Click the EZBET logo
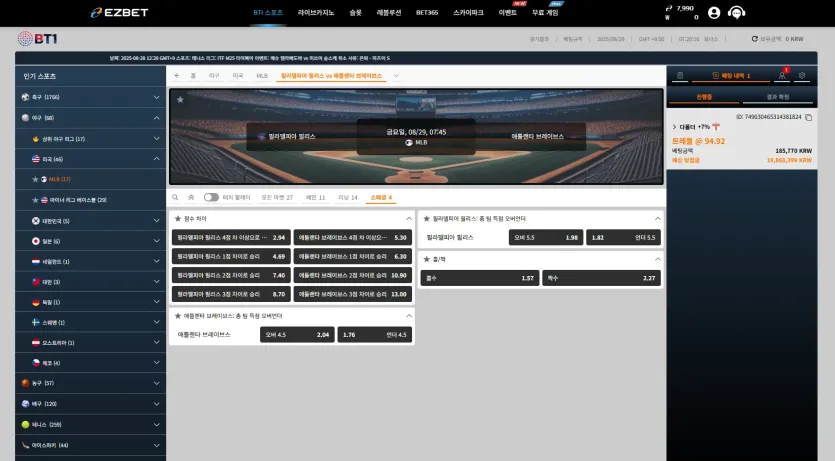 [120, 13]
